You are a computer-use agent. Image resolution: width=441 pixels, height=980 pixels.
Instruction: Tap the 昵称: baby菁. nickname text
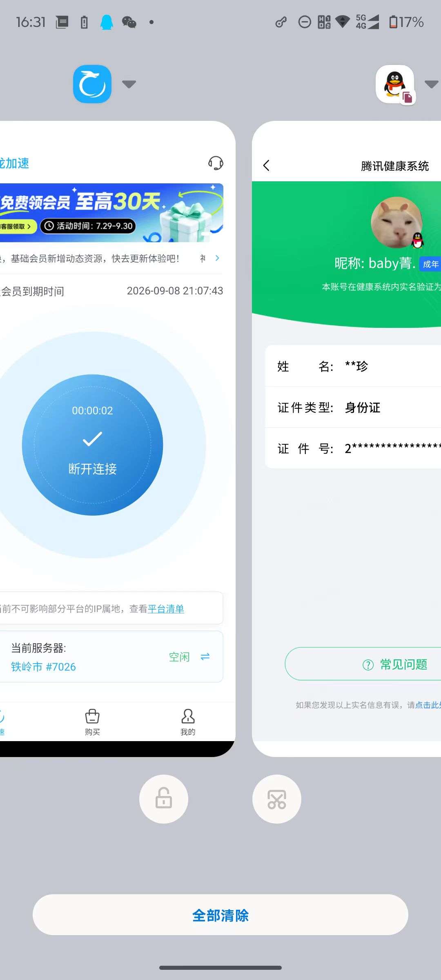pos(375,263)
